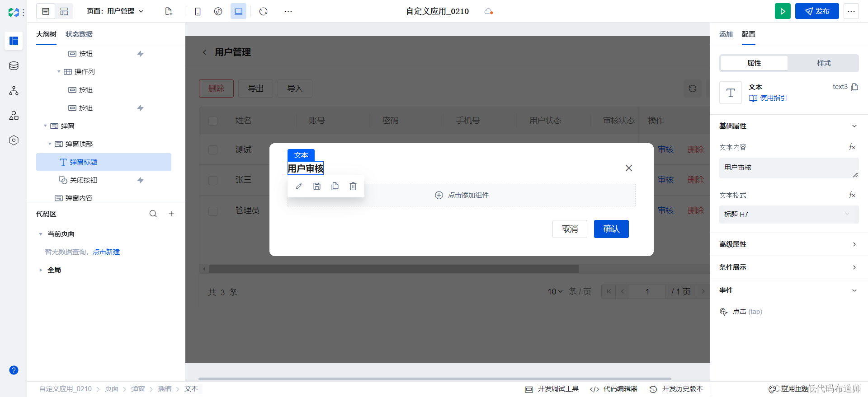
Task: Expand the 条件展示 section
Action: (789, 267)
